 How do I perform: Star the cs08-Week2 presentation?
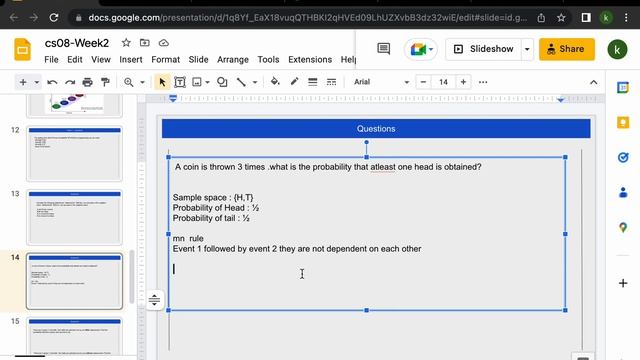(x=126, y=42)
